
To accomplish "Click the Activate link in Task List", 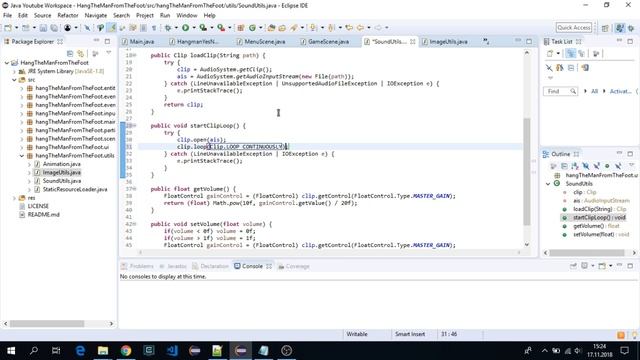I will pyautogui.click(x=620, y=91).
